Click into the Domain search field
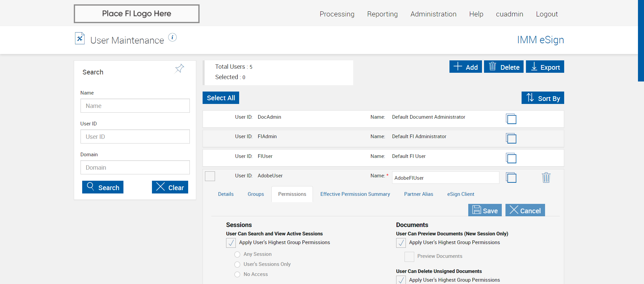Screen dimensions: 644x284 point(135,167)
